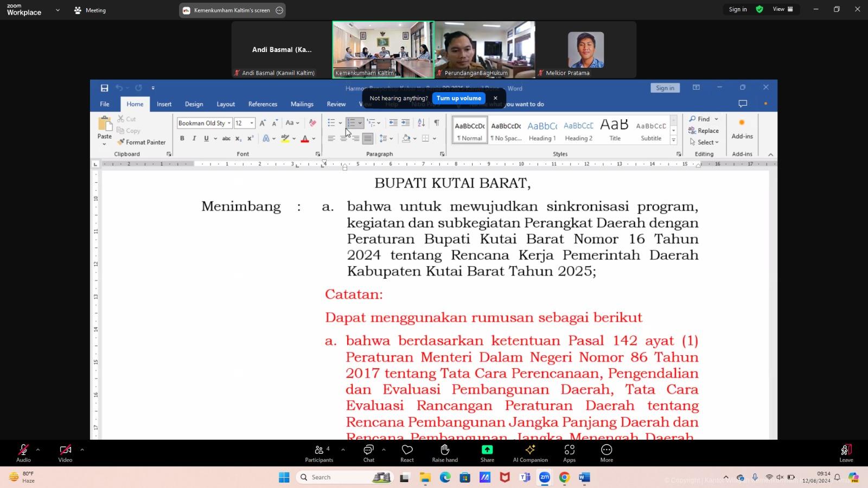Open Zoom More options
Viewport: 868px width, 488px height.
coord(607,453)
